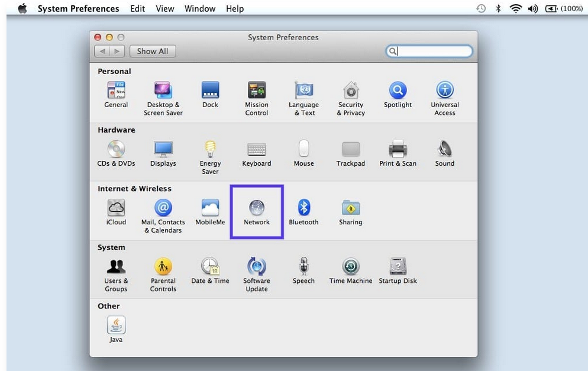Open the Edit menu

pyautogui.click(x=138, y=8)
